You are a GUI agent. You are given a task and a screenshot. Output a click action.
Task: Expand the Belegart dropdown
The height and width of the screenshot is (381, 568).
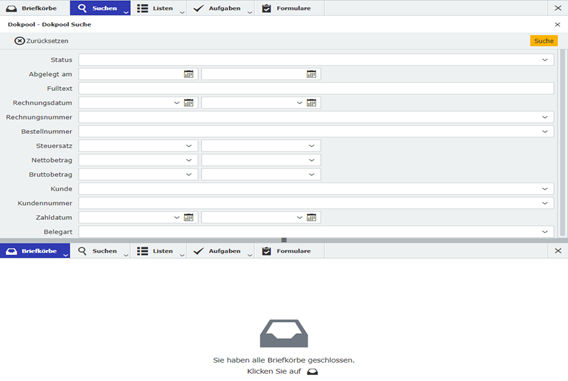click(544, 232)
